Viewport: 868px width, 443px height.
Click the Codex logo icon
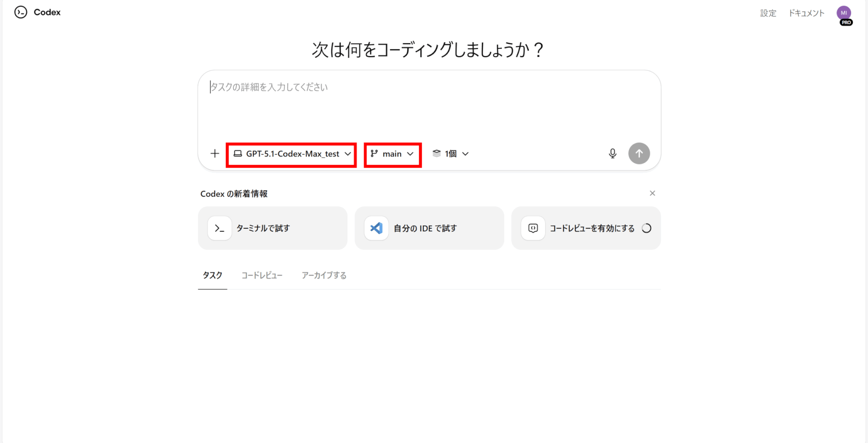(21, 12)
